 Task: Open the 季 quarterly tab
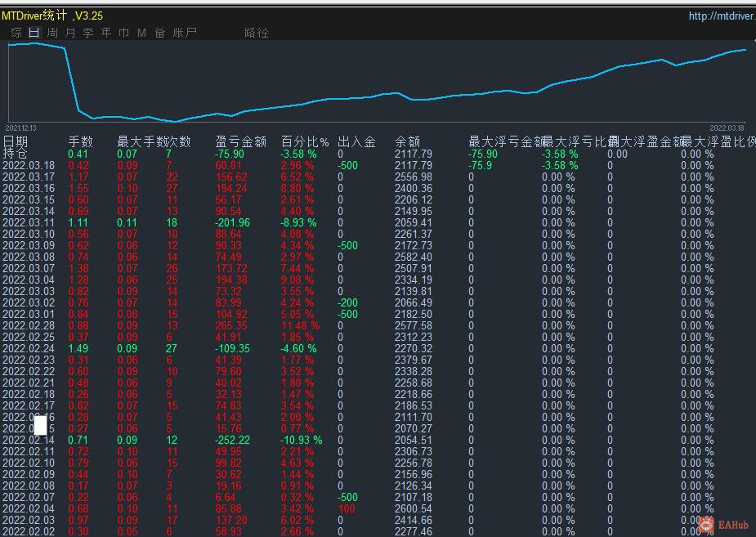click(88, 33)
